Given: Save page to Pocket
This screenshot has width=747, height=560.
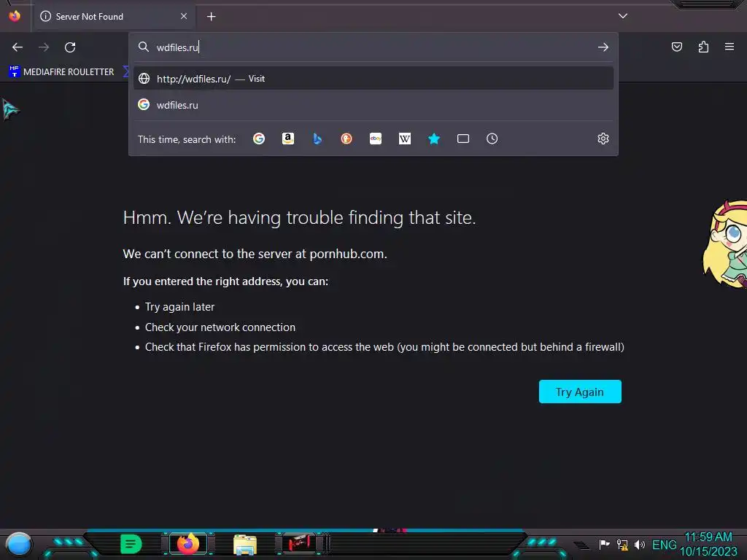Looking at the screenshot, I should click(x=677, y=47).
